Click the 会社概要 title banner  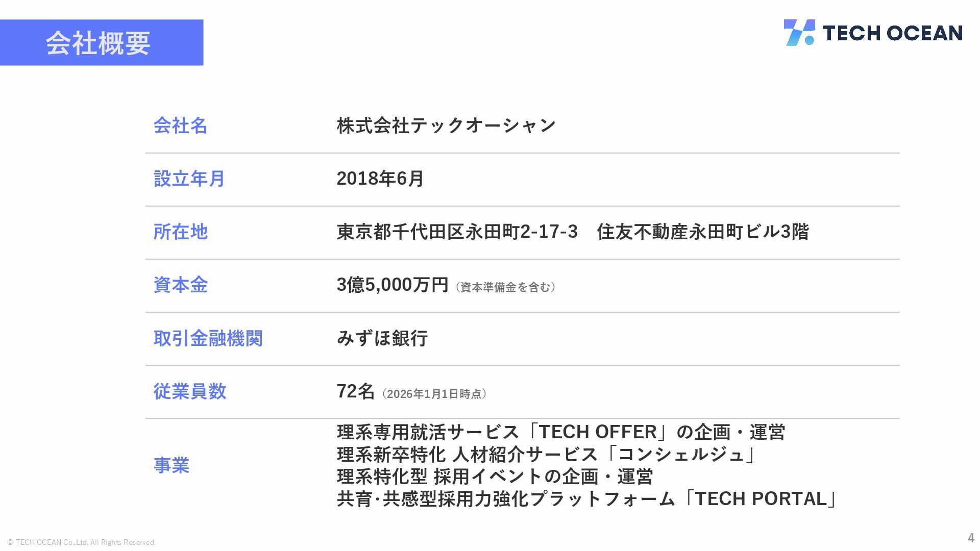point(101,43)
